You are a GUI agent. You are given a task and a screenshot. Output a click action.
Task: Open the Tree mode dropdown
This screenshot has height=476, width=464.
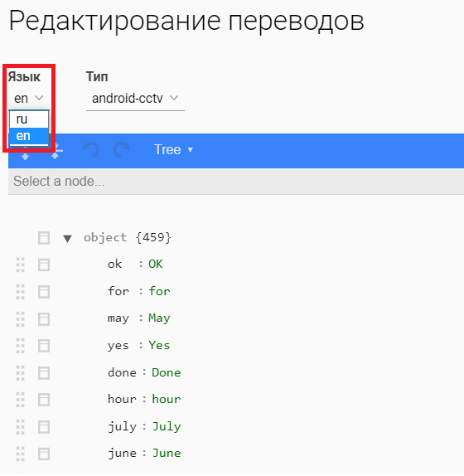click(x=173, y=149)
